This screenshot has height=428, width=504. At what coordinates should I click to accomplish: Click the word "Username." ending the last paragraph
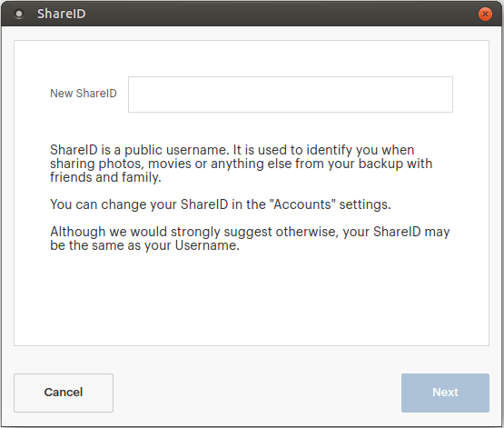tap(207, 245)
